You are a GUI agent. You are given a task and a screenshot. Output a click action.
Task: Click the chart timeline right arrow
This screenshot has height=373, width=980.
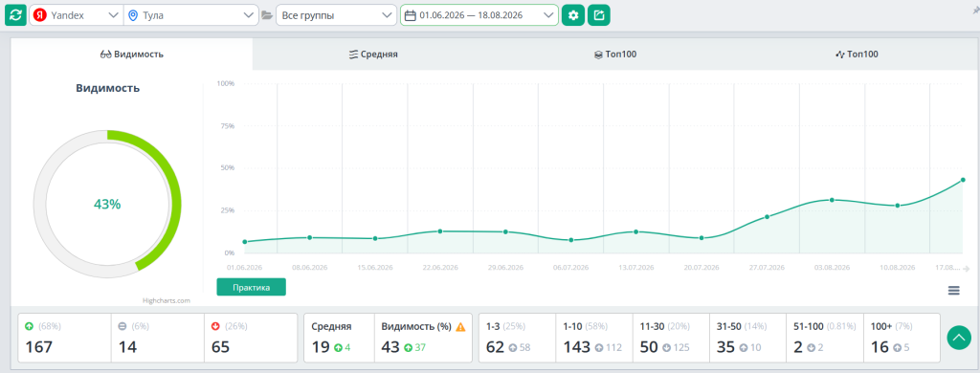tap(967, 269)
